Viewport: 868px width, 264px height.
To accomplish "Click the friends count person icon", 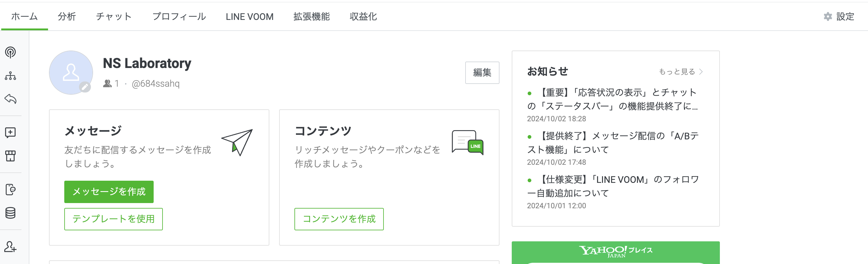I will tap(107, 83).
